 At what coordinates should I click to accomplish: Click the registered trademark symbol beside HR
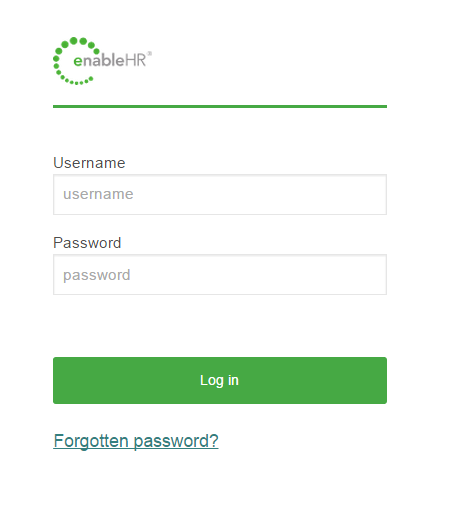pyautogui.click(x=150, y=53)
